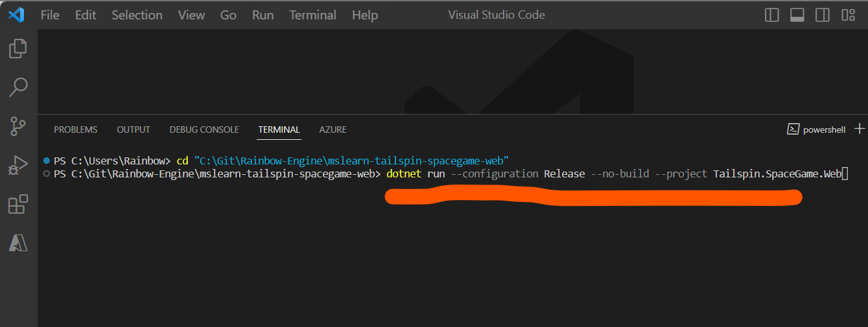Image resolution: width=868 pixels, height=327 pixels.
Task: Open the Azure view in activity bar
Action: point(18,243)
